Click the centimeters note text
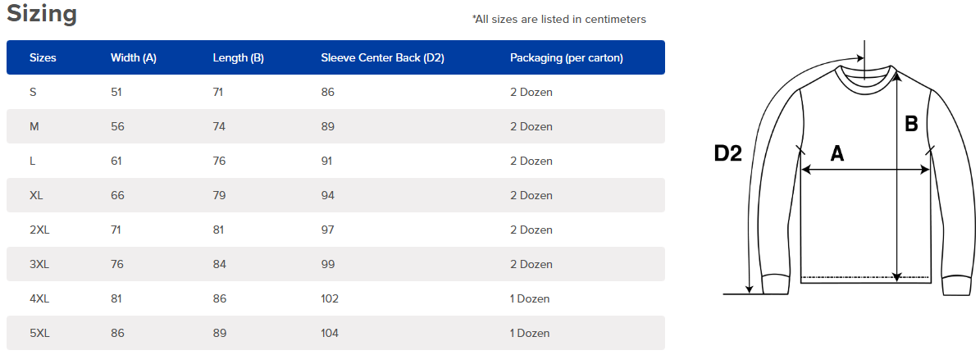Screen dimensions: 980x355 pos(558,20)
